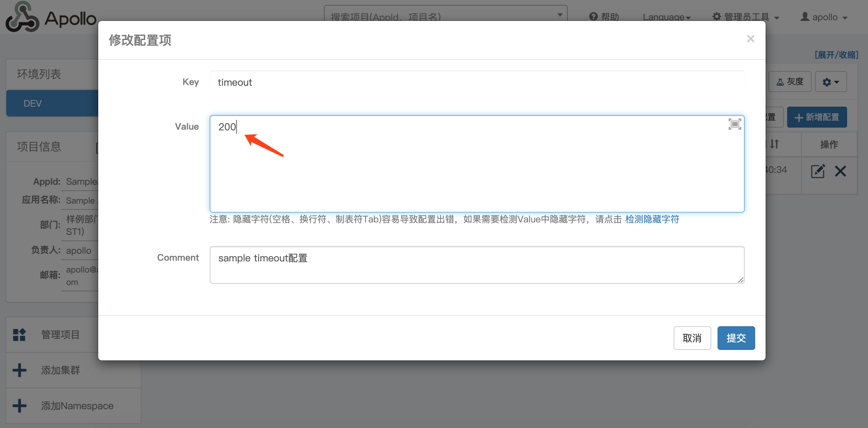Click into the Comment text area
Screen dimensions: 868x428
476,265
